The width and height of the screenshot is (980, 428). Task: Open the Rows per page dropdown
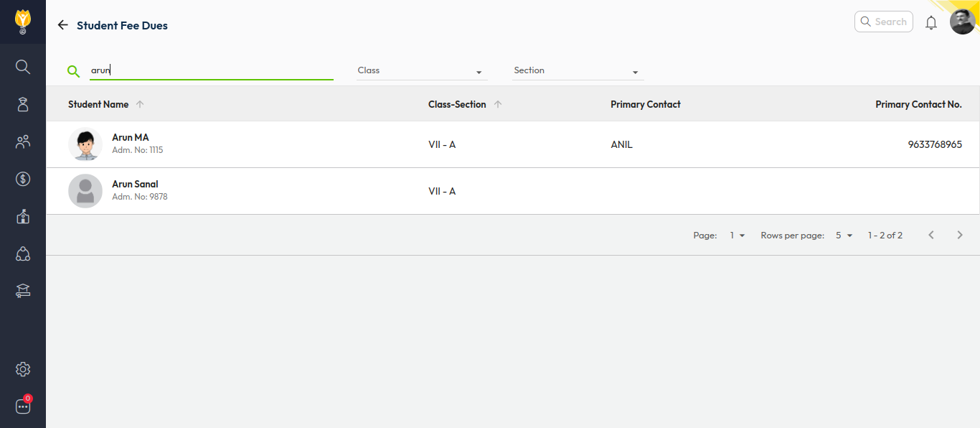tap(844, 236)
